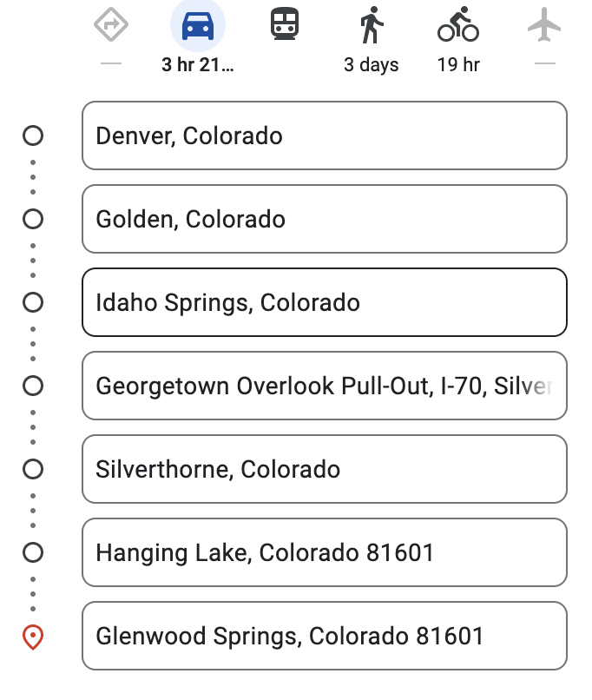Click the Glenwood Springs destination field

coord(324,636)
